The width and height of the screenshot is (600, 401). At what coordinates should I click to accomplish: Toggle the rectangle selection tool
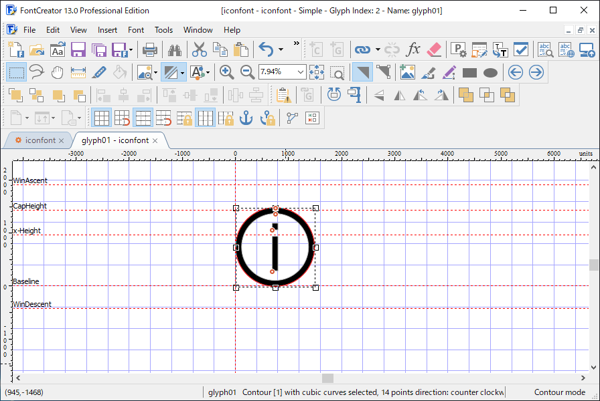(x=16, y=72)
